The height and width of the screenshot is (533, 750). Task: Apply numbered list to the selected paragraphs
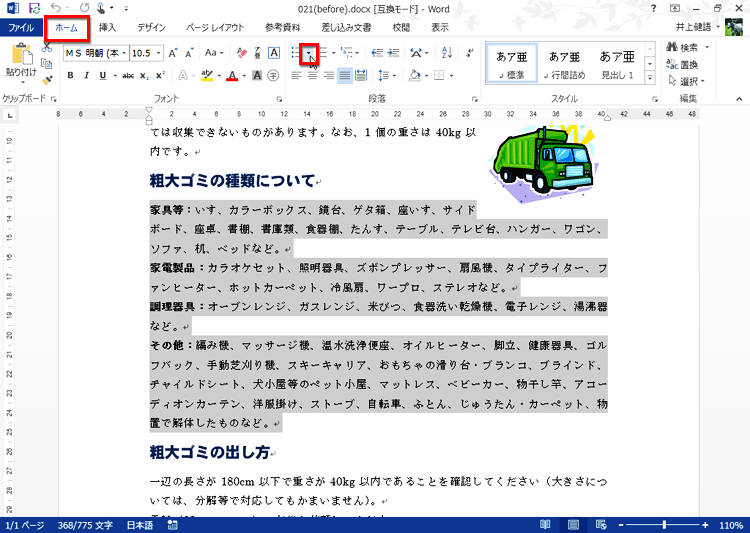point(323,53)
